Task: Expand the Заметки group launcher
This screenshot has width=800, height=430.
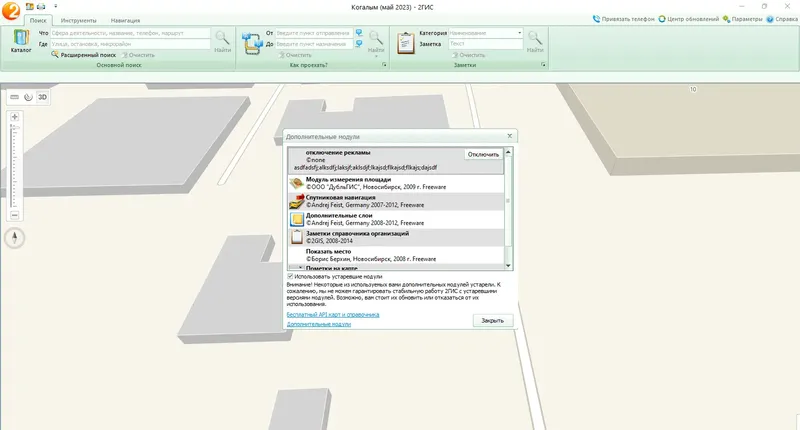Action: pos(543,65)
